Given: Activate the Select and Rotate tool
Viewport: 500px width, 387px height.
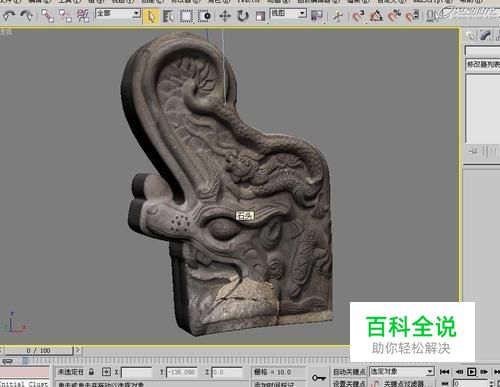Looking at the screenshot, I should pyautogui.click(x=243, y=16).
